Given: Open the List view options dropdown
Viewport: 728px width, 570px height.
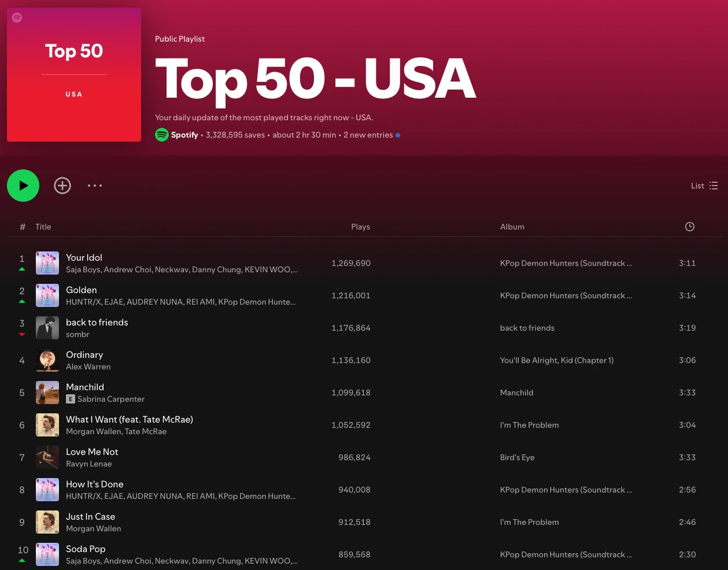Looking at the screenshot, I should point(704,186).
